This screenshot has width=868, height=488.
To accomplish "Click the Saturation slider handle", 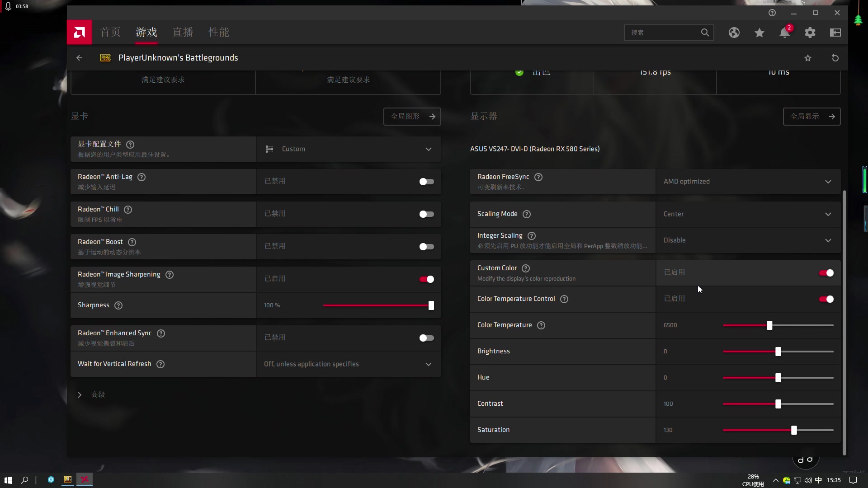I will (794, 430).
